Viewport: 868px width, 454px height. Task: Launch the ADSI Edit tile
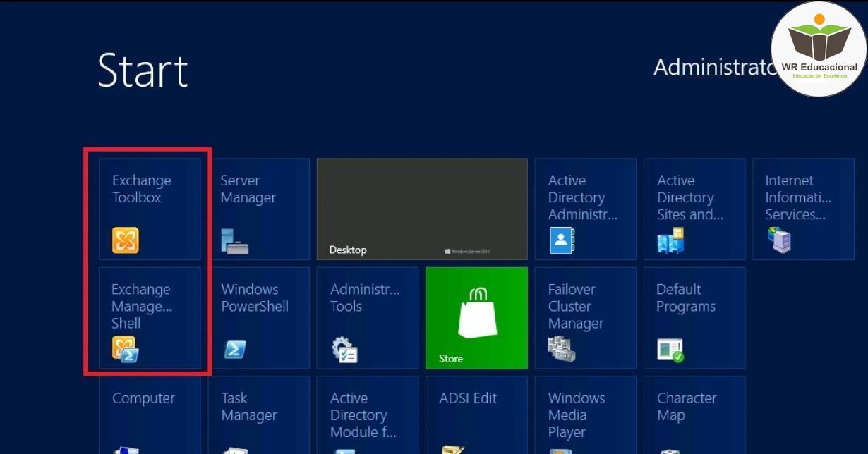tap(476, 415)
